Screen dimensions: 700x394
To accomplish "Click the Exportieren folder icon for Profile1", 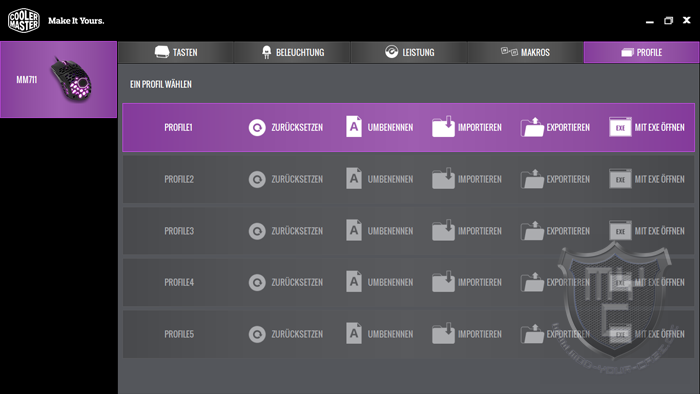I will (532, 127).
